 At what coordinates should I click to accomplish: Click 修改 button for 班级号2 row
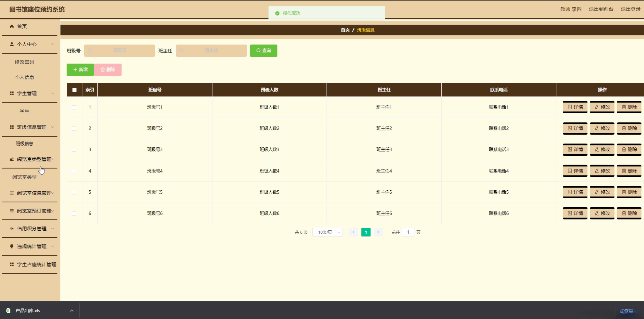coord(602,128)
